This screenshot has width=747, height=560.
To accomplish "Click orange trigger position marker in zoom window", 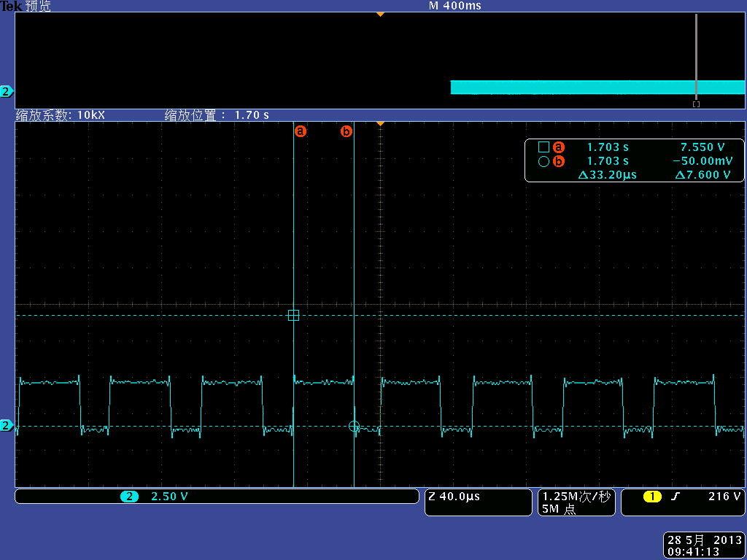I will [x=380, y=124].
